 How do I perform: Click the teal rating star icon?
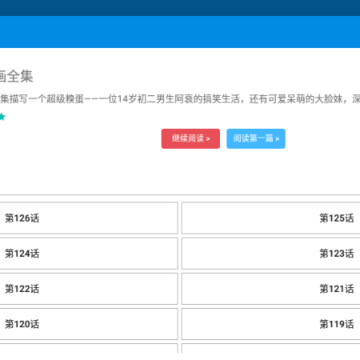(2, 117)
